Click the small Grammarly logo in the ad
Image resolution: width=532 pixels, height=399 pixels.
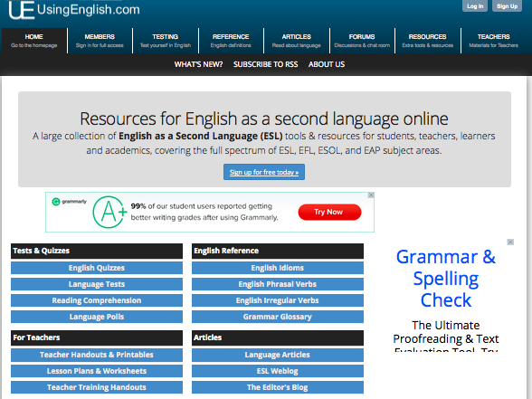coord(70,202)
